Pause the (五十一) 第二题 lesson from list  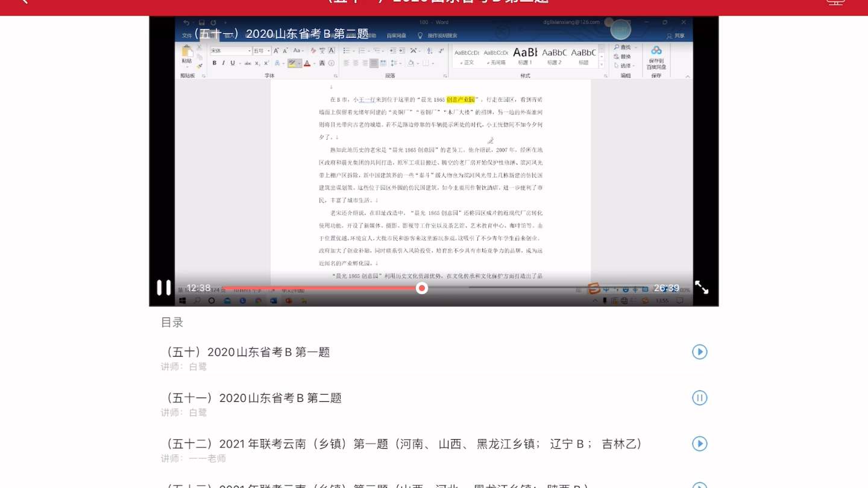(699, 398)
